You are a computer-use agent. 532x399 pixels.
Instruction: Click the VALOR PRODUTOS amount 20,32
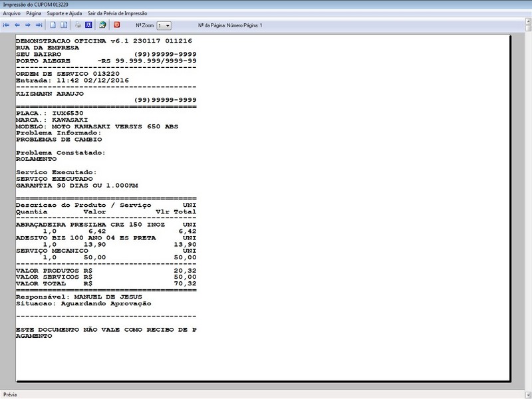186,271
